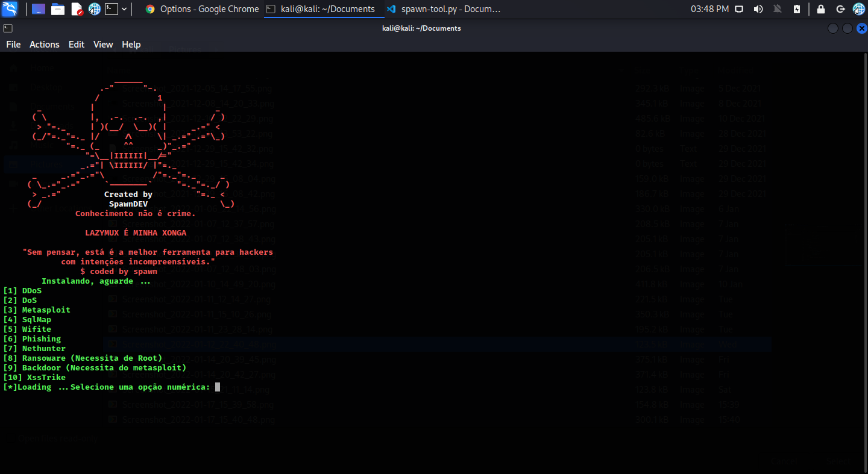
Task: Open the Actions menu in the terminal
Action: point(44,44)
